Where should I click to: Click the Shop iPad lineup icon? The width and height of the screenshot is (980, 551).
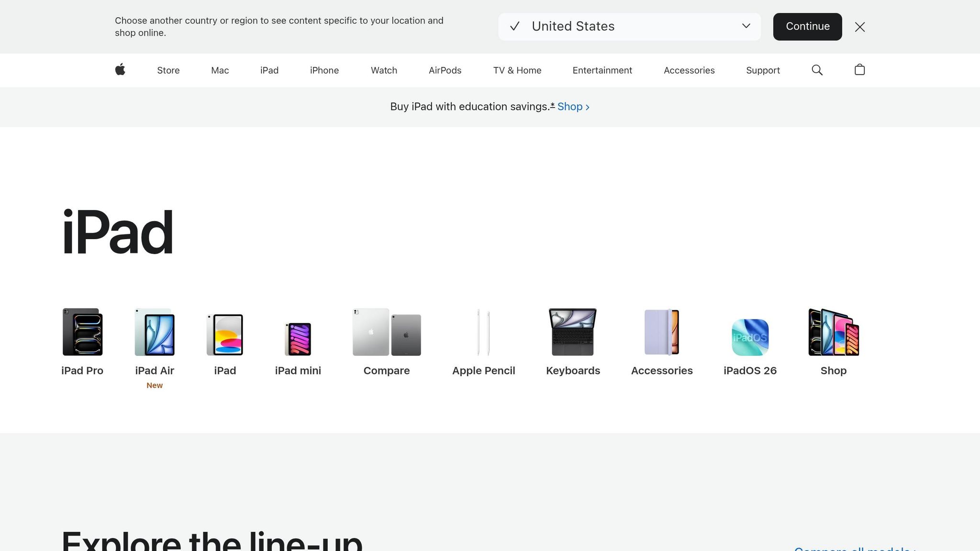point(834,332)
